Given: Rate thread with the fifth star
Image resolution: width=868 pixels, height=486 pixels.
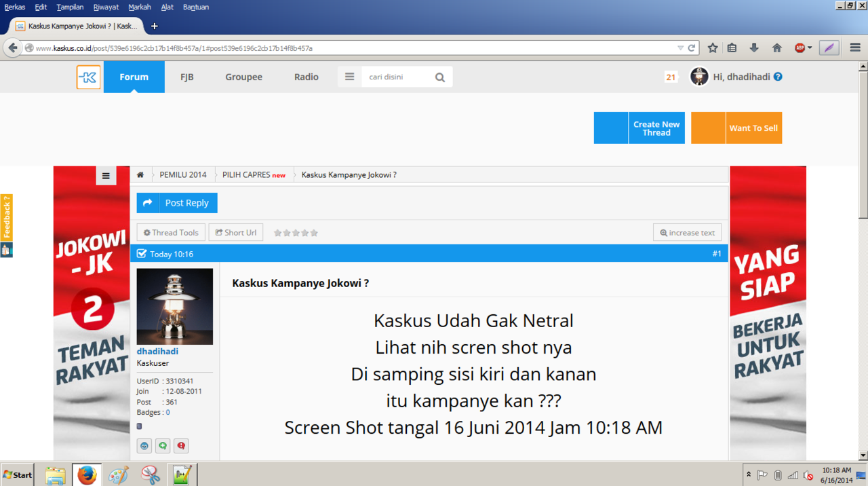Looking at the screenshot, I should pyautogui.click(x=314, y=233).
